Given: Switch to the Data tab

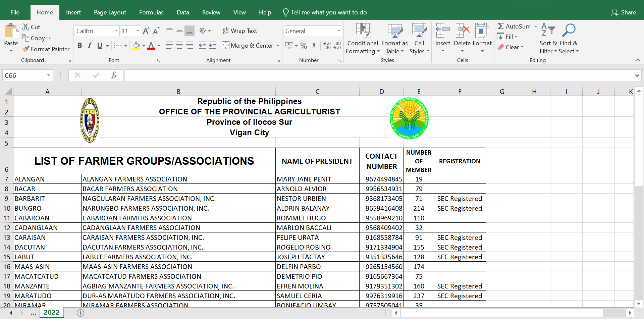Looking at the screenshot, I should 183,12.
